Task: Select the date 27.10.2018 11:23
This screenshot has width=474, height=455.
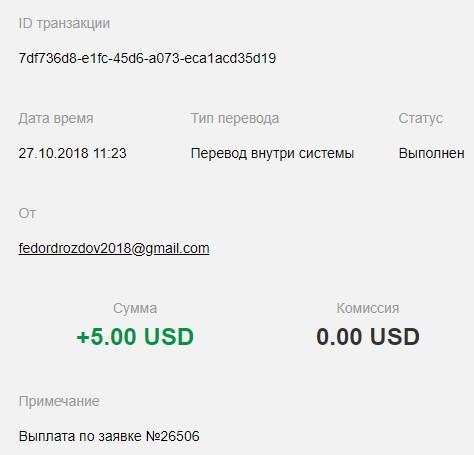Action: [72, 153]
